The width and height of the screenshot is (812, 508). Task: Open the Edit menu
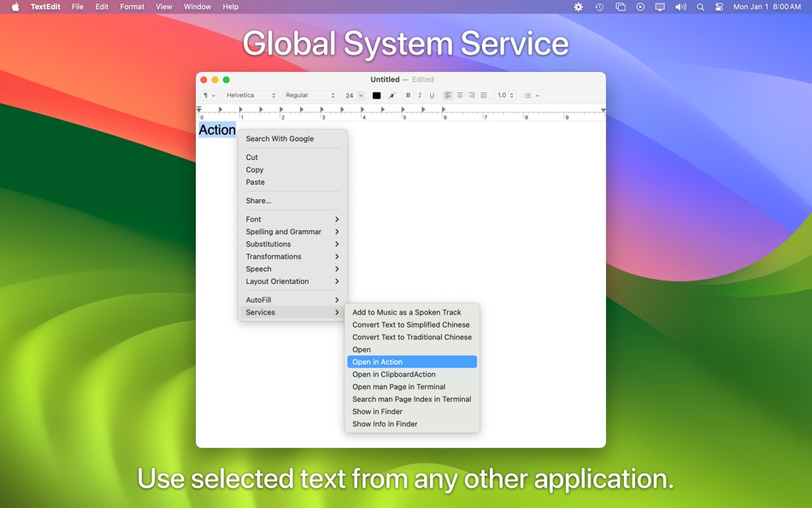coord(102,7)
